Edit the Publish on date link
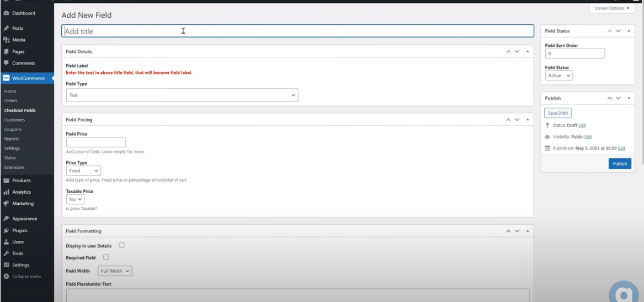Viewport: 644px width, 302px height. pyautogui.click(x=621, y=149)
